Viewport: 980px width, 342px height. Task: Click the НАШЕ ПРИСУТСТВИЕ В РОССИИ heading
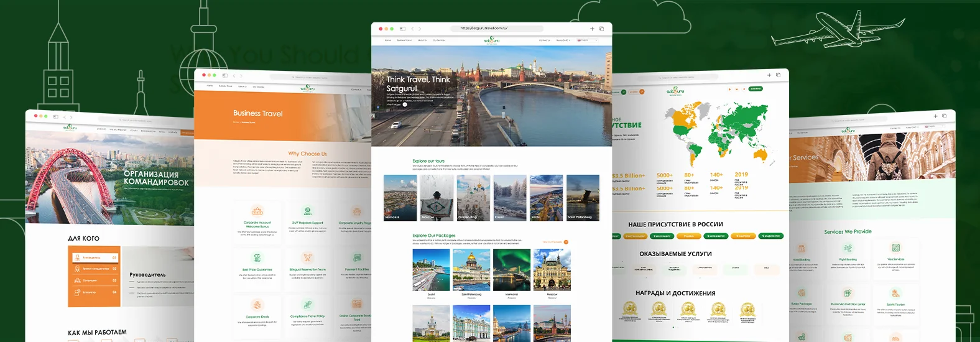[x=675, y=224]
